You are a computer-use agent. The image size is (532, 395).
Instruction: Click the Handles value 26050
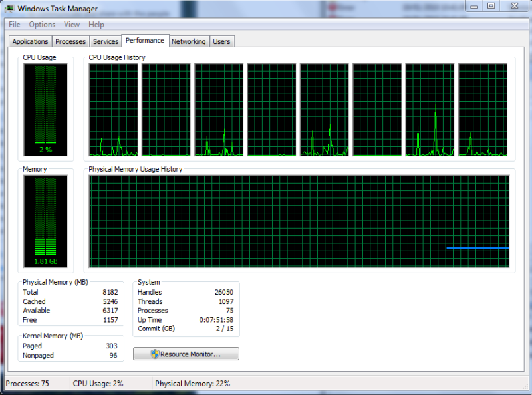click(x=224, y=292)
